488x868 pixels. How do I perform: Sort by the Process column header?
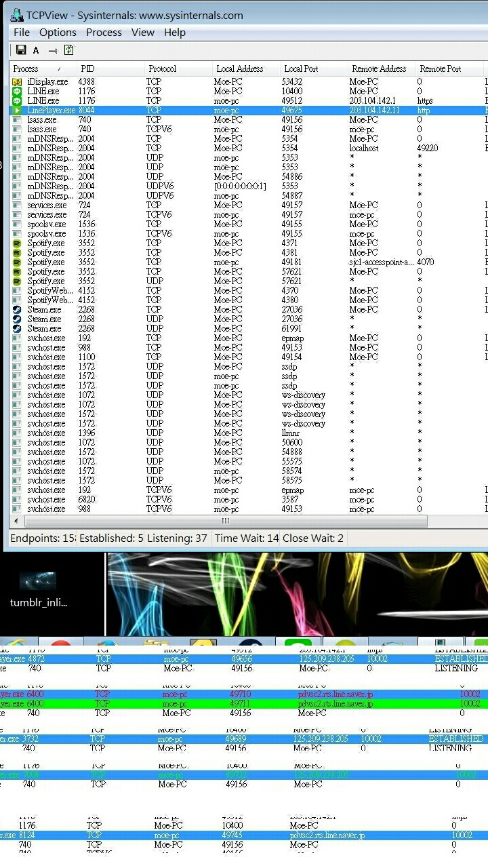pyautogui.click(x=43, y=68)
